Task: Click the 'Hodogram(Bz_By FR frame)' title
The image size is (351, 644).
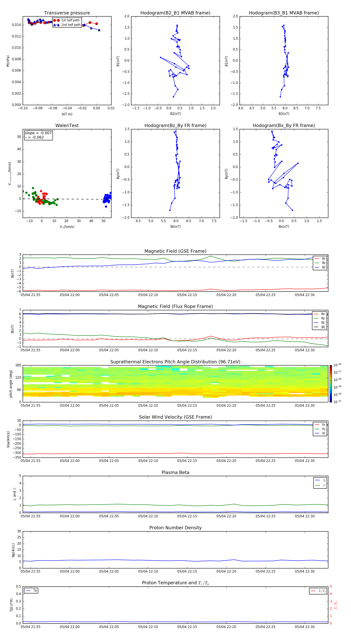Action: pyautogui.click(x=175, y=125)
